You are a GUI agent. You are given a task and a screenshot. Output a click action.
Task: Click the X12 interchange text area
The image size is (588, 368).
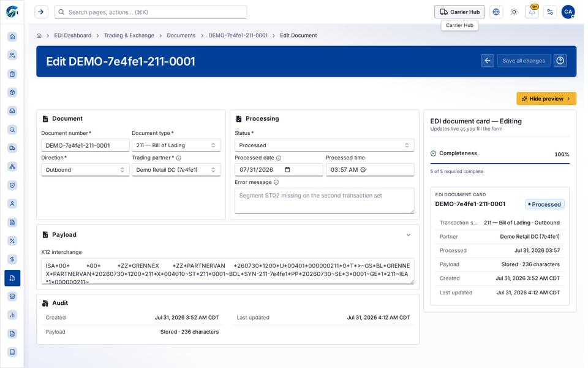[x=228, y=271]
